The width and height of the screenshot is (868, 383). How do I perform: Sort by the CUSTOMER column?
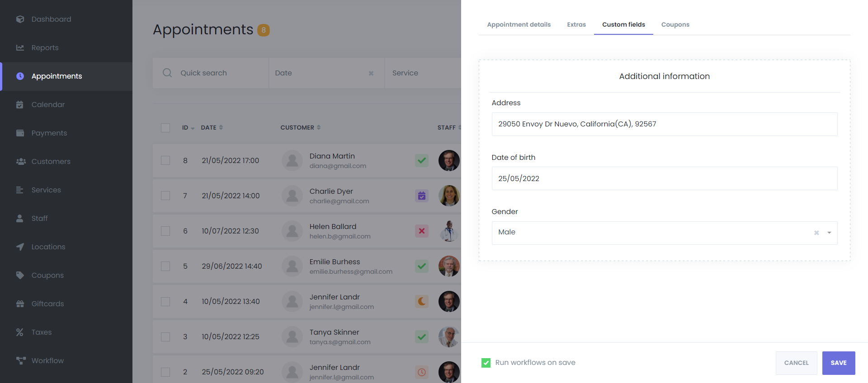[x=300, y=128]
